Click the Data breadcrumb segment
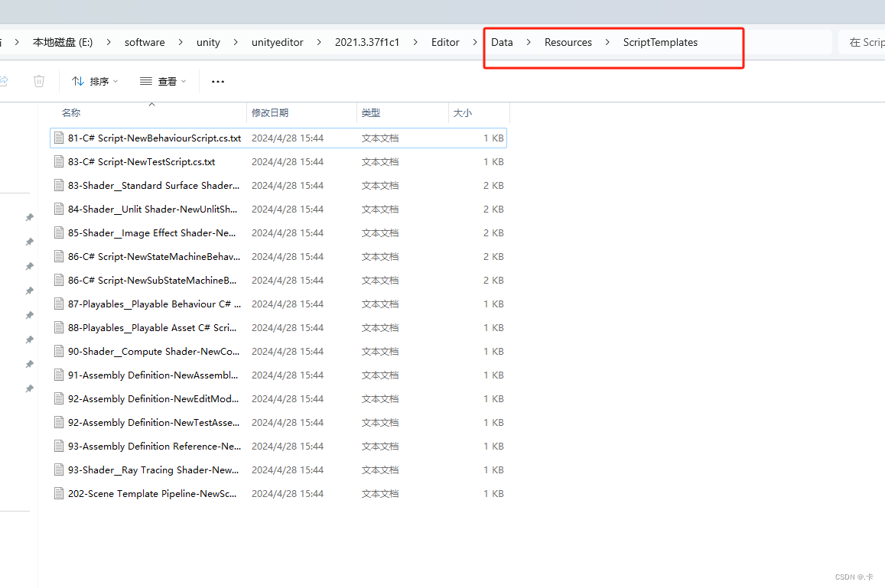Viewport: 885px width, 588px height. [x=502, y=42]
